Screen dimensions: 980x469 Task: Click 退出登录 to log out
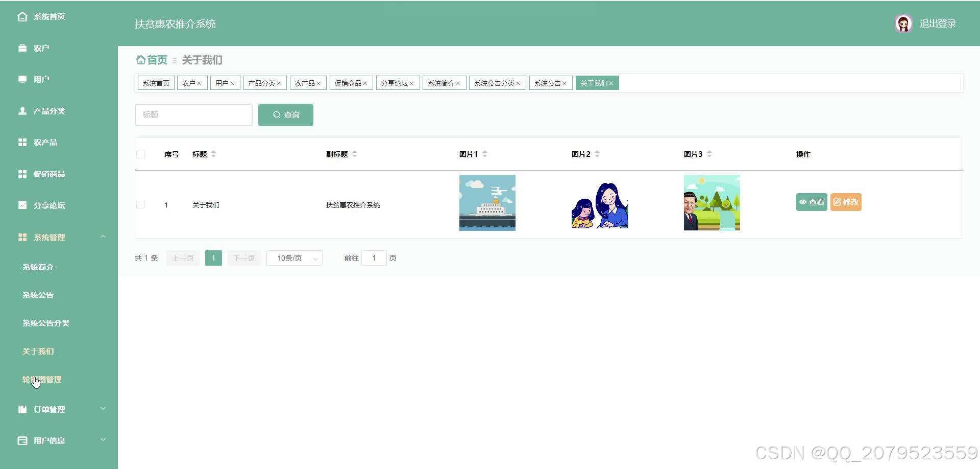(x=938, y=24)
